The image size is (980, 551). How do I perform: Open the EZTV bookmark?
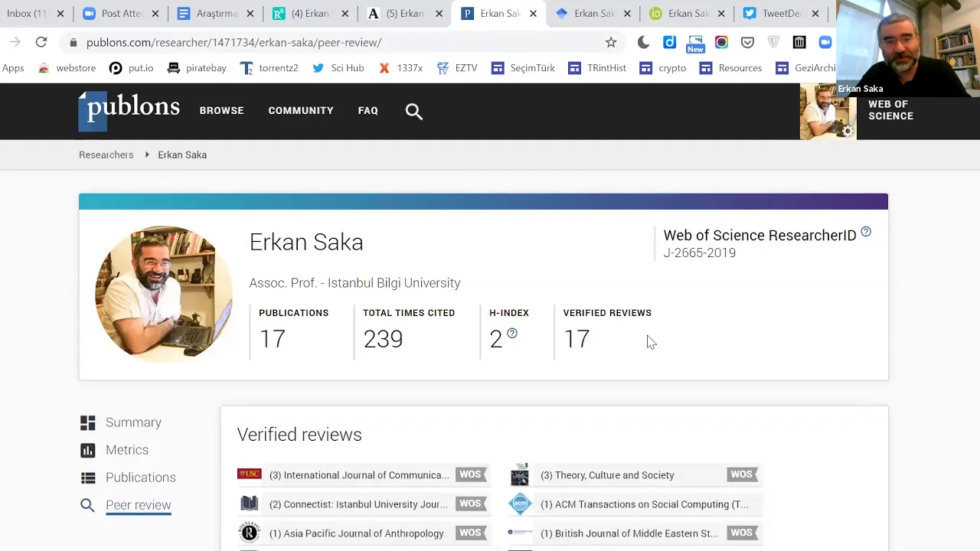coord(457,68)
